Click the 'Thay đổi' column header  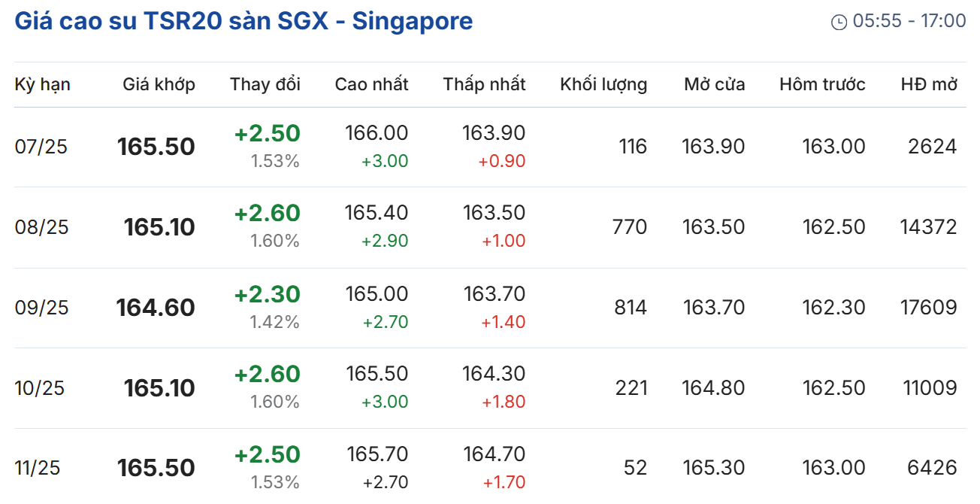pos(265,84)
